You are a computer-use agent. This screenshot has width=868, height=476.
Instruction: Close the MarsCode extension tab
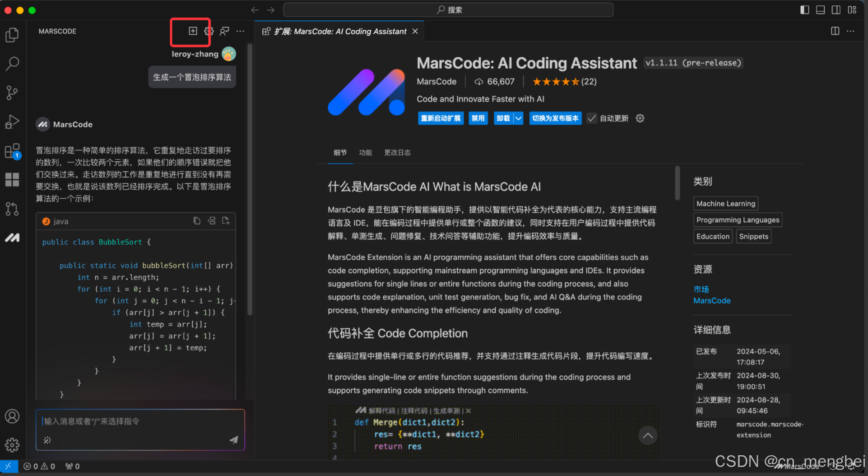[415, 31]
